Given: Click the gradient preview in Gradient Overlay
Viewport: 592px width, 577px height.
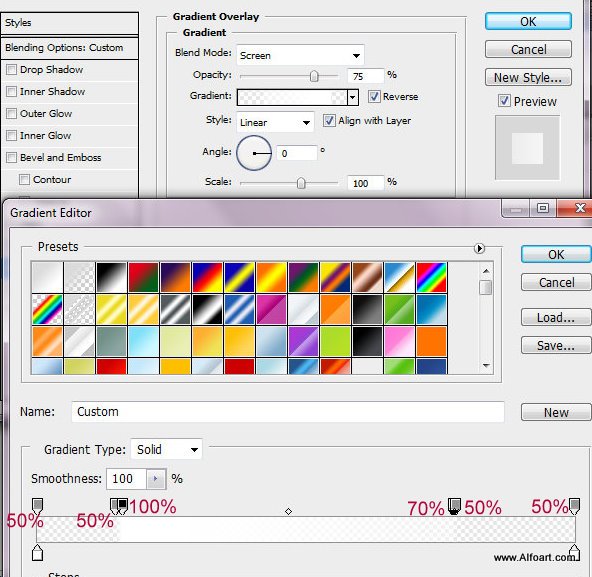Looking at the screenshot, I should click(292, 97).
